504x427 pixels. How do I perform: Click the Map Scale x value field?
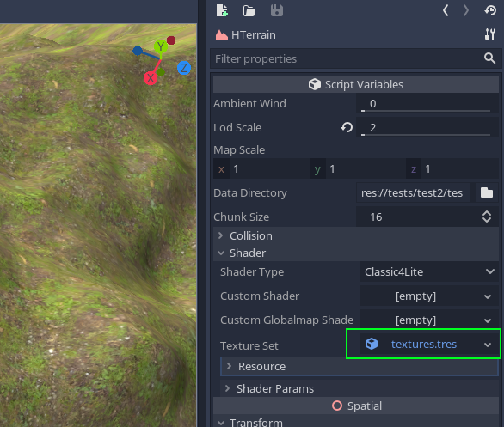pos(269,169)
